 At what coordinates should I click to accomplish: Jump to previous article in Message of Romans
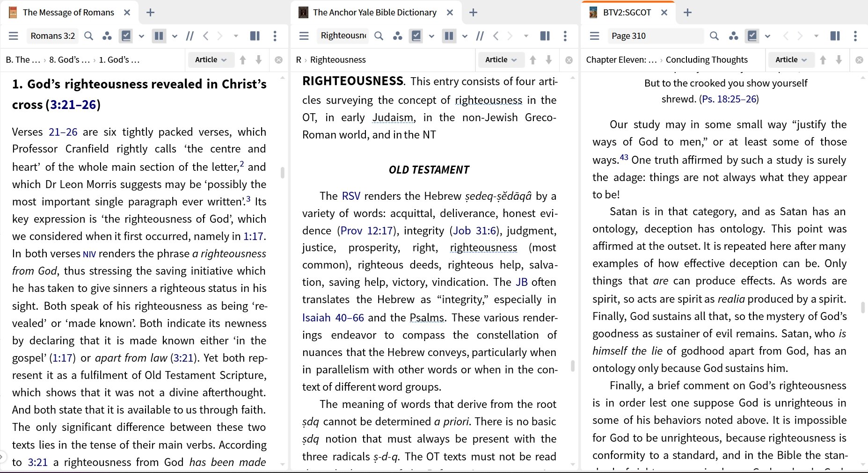tap(243, 60)
